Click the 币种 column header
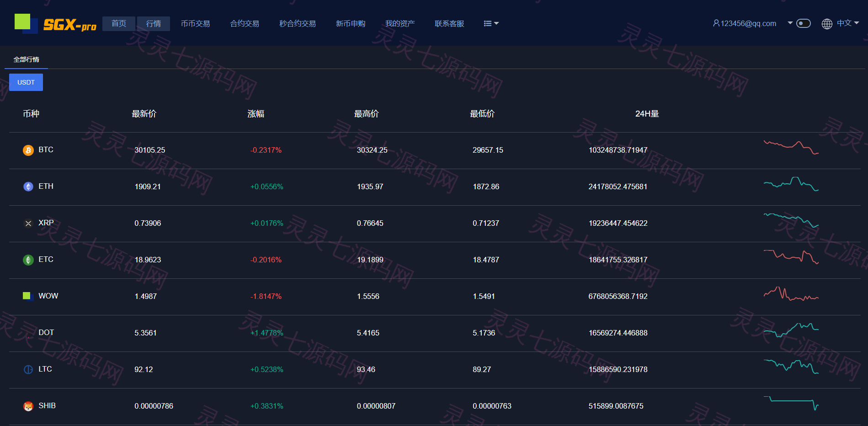 31,114
